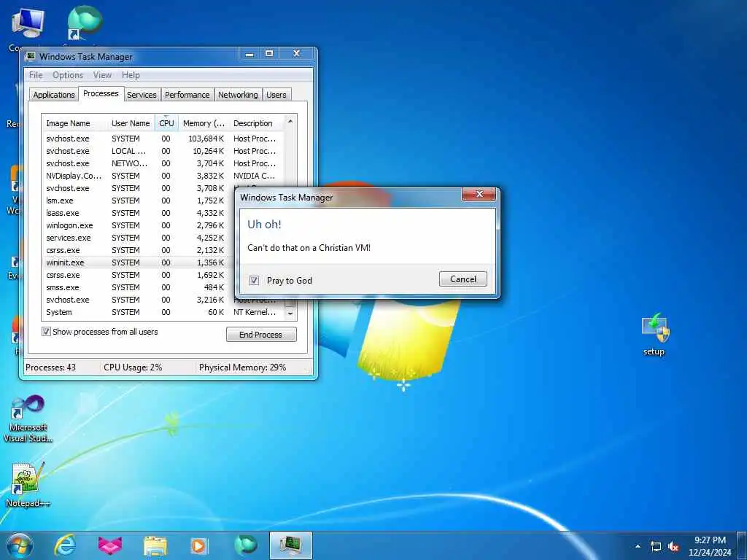Select Task Manager taskbar button
Screen dimensions: 747x560
click(290, 545)
